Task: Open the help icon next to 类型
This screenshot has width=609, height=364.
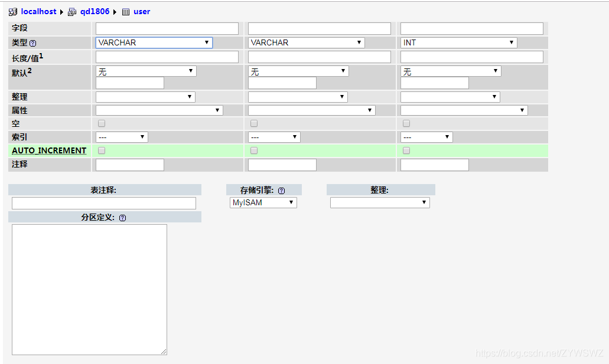Action: pyautogui.click(x=33, y=44)
